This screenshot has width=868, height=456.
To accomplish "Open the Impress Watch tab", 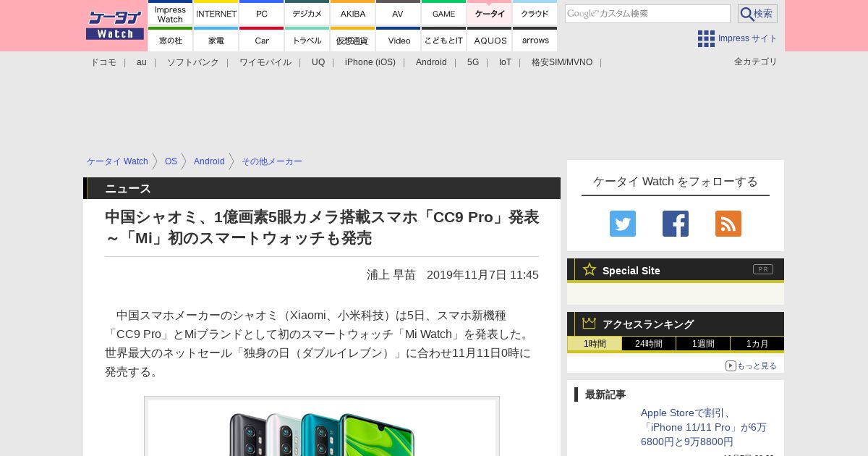I will 171,13.
